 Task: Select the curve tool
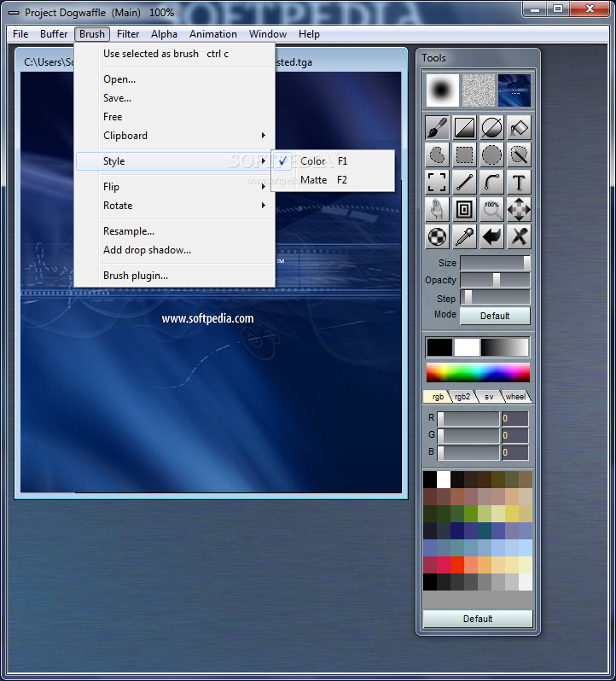[x=491, y=182]
